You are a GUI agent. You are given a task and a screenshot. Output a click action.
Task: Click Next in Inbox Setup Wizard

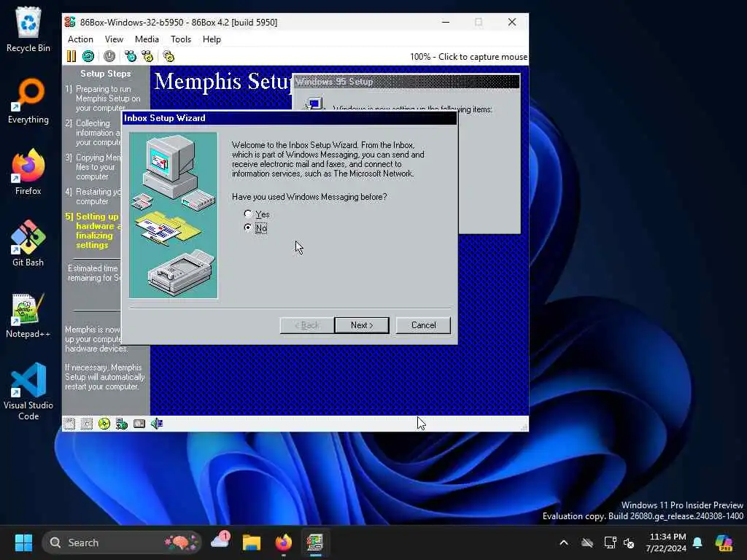pyautogui.click(x=362, y=325)
